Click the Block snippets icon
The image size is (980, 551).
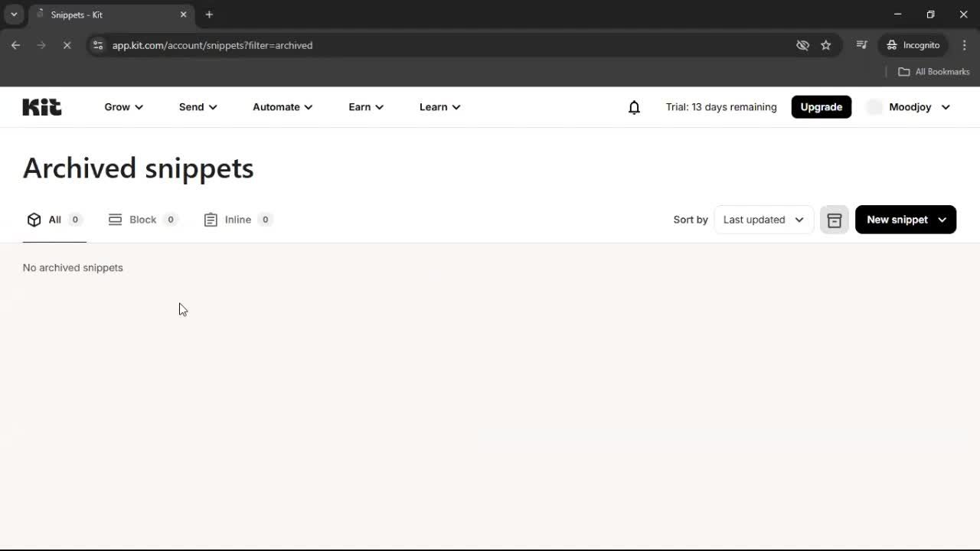pos(115,220)
